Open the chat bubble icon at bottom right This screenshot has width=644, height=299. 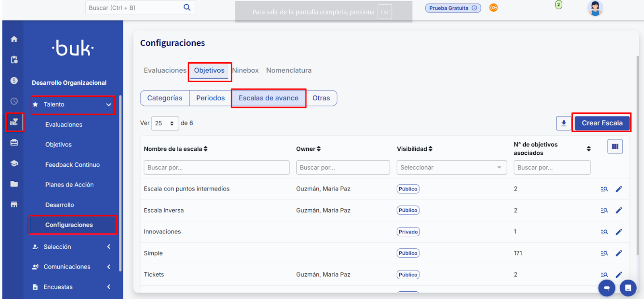coord(627,288)
